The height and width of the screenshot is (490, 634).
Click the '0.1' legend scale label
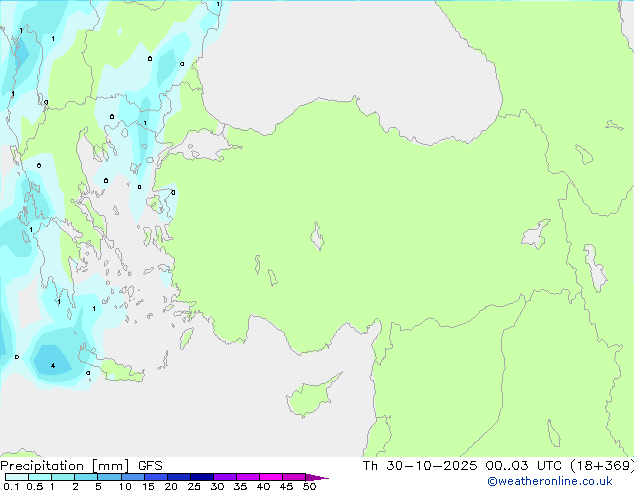click(x=11, y=486)
